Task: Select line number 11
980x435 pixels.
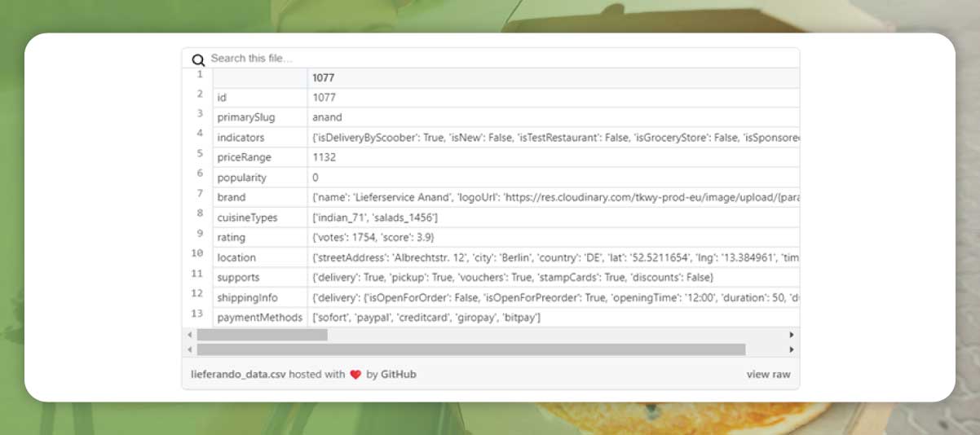Action: (199, 274)
